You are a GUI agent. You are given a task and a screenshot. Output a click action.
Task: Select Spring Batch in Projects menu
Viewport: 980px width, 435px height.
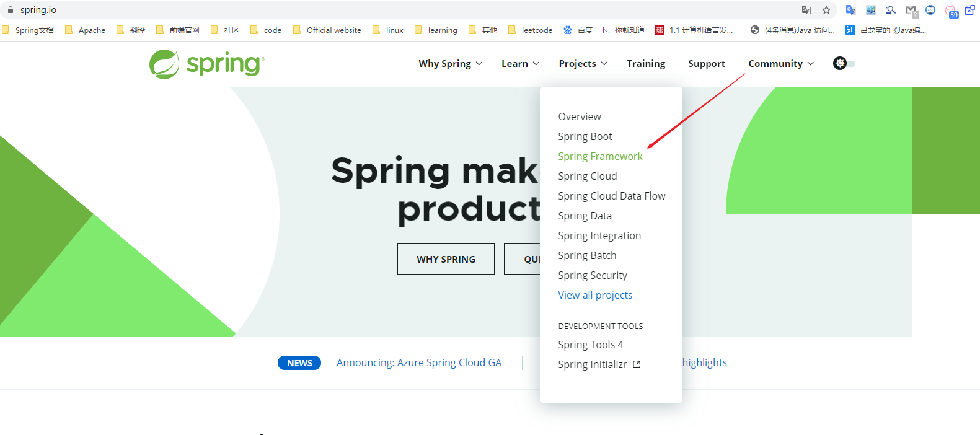point(587,255)
